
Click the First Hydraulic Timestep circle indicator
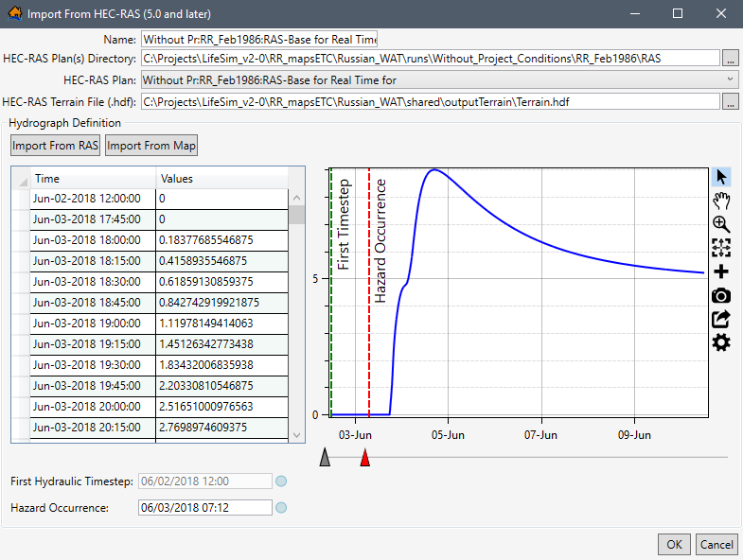pos(281,481)
